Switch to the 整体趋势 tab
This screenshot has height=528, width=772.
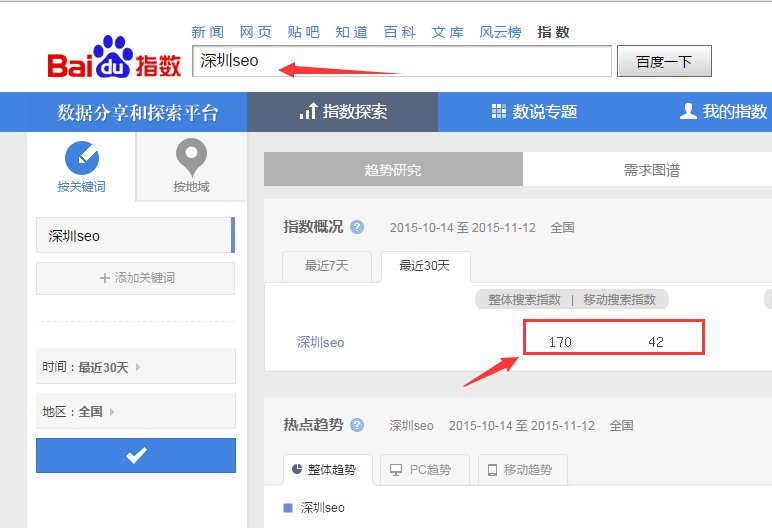tap(328, 470)
